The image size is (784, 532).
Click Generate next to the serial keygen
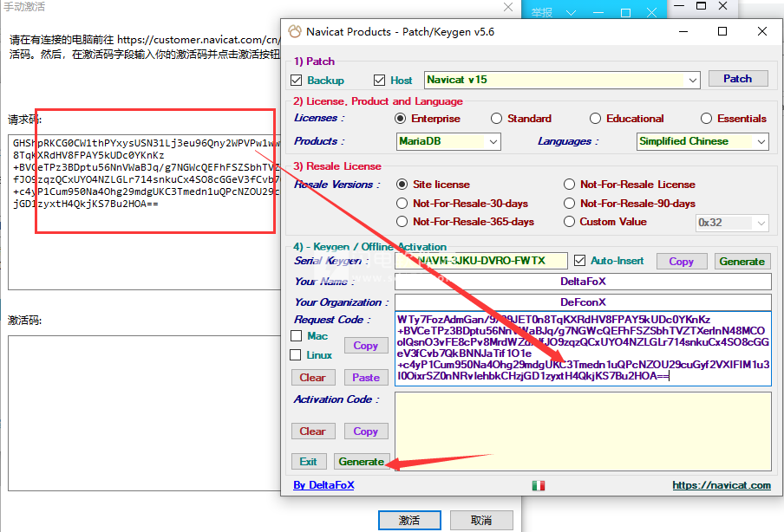pos(742,262)
